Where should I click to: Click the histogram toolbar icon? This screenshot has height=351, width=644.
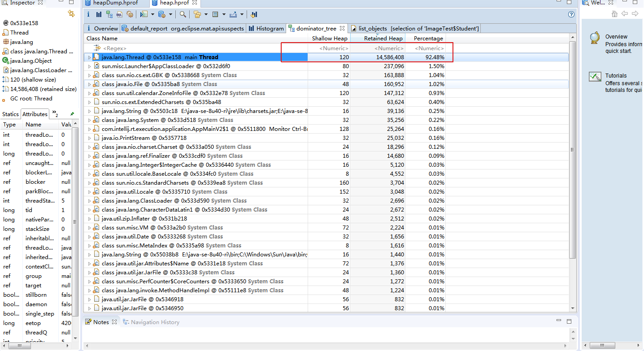pos(99,14)
